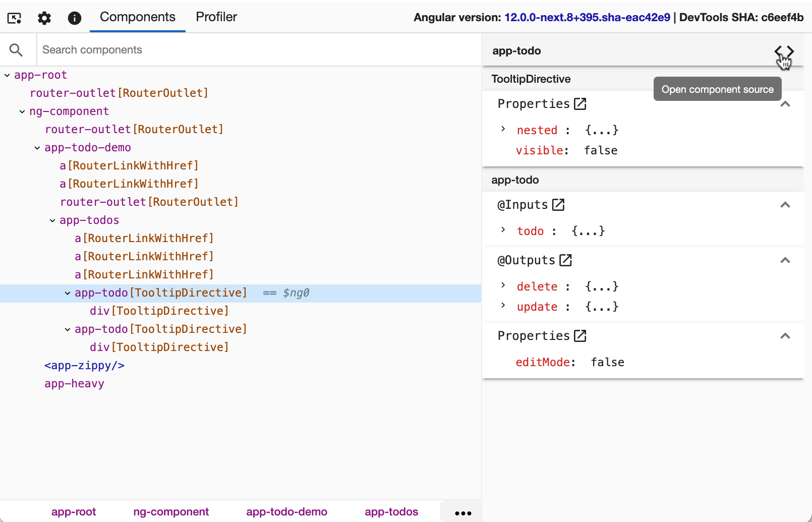Open DevTools settings gear
Image resolution: width=812 pixels, height=522 pixels.
(44, 18)
